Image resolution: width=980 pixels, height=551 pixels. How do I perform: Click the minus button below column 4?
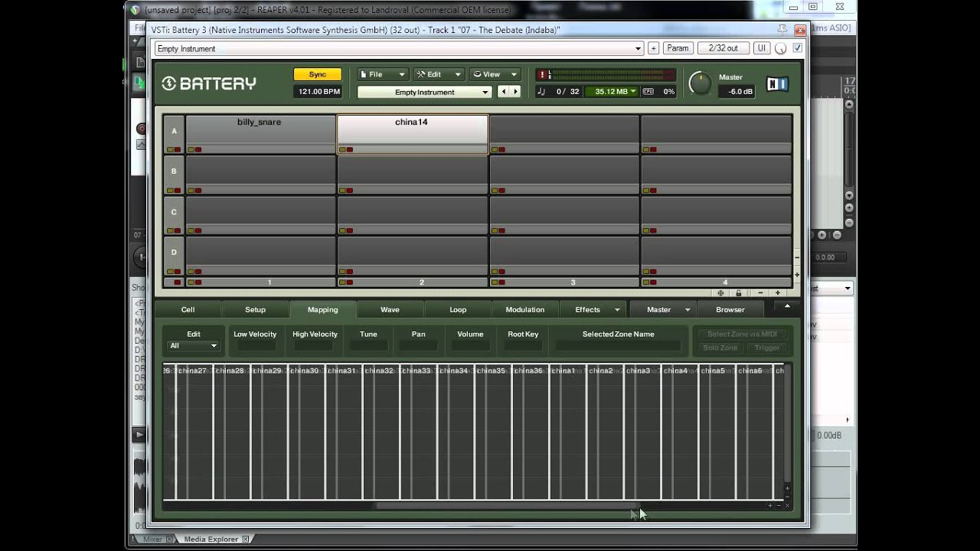coord(760,293)
